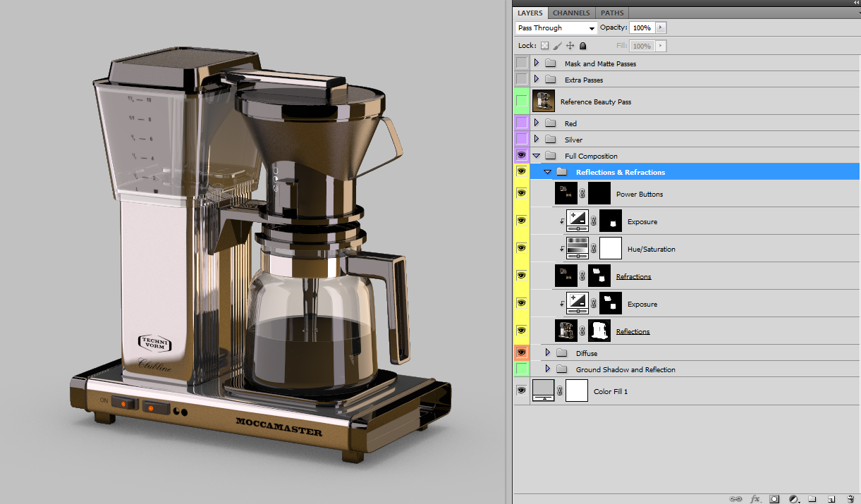Image resolution: width=861 pixels, height=504 pixels.
Task: Click the mask link chain on the Hue/Saturation layer
Action: coord(594,248)
